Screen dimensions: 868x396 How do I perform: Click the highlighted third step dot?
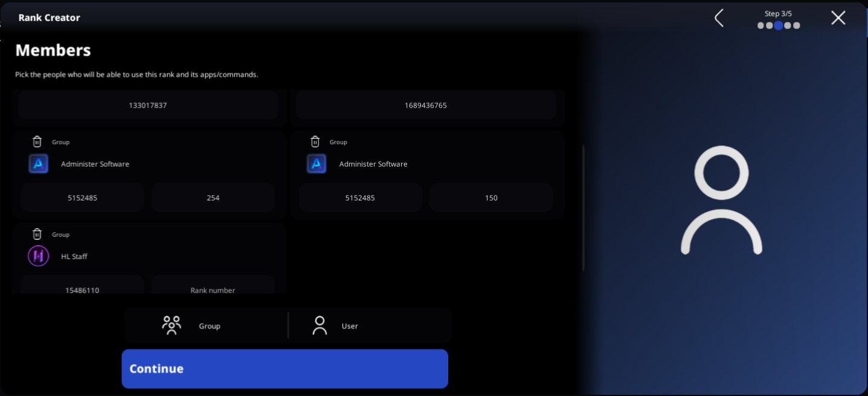[779, 26]
